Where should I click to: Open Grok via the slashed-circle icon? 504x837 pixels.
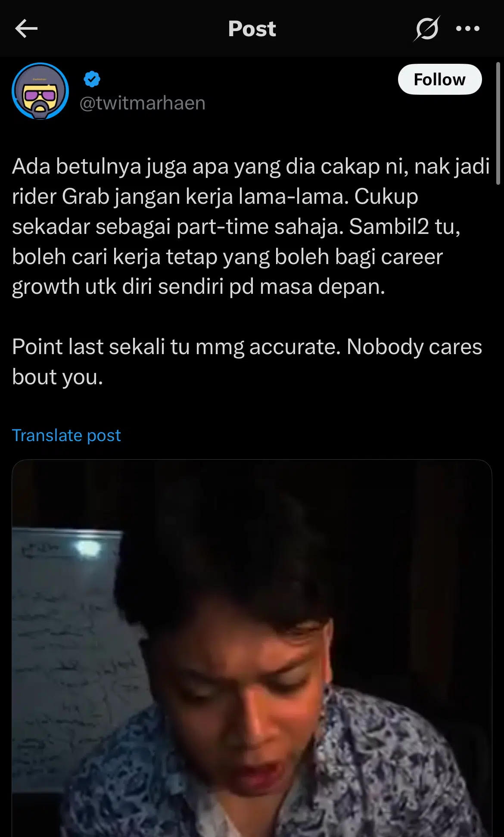[427, 28]
